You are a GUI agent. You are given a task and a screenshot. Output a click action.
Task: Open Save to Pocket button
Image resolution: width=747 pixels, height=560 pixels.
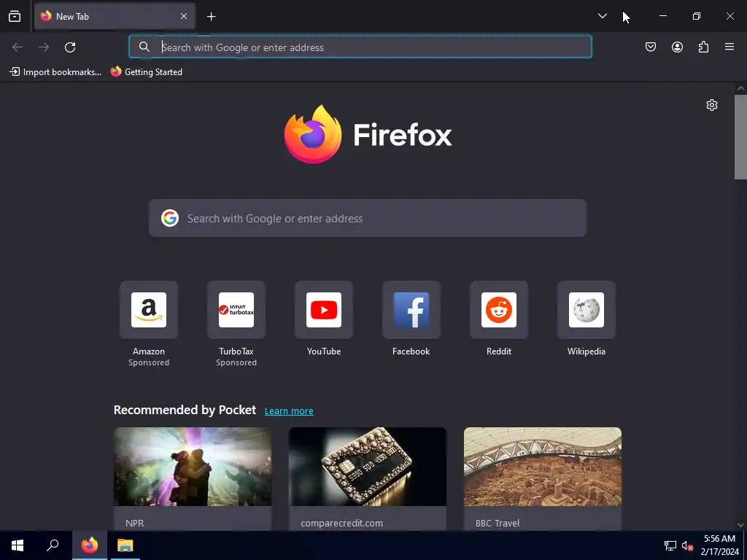[x=651, y=47]
